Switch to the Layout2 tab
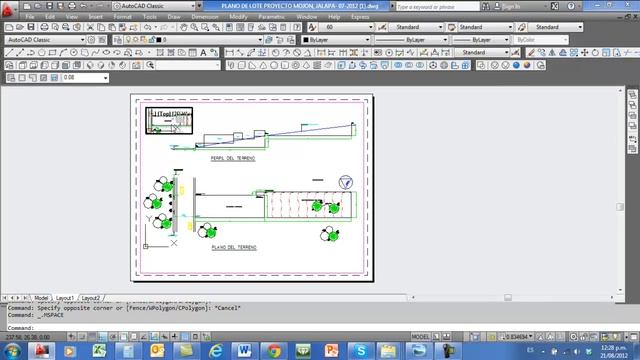 click(x=91, y=298)
